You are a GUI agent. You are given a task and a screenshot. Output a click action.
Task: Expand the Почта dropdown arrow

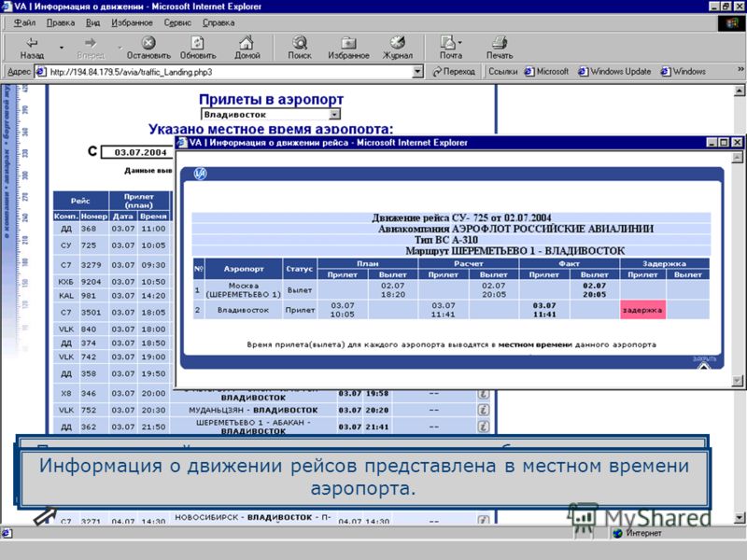click(459, 43)
